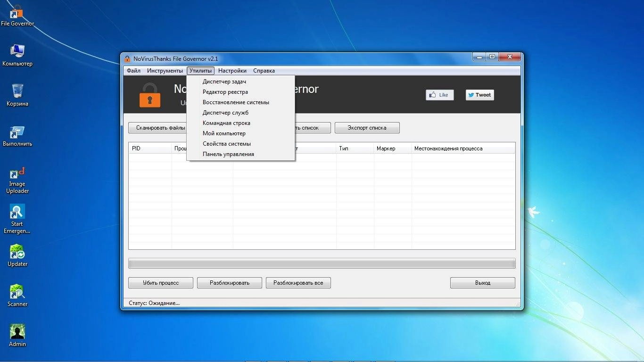This screenshot has height=362, width=644.
Task: Click the Facebook Like button
Action: (x=440, y=95)
